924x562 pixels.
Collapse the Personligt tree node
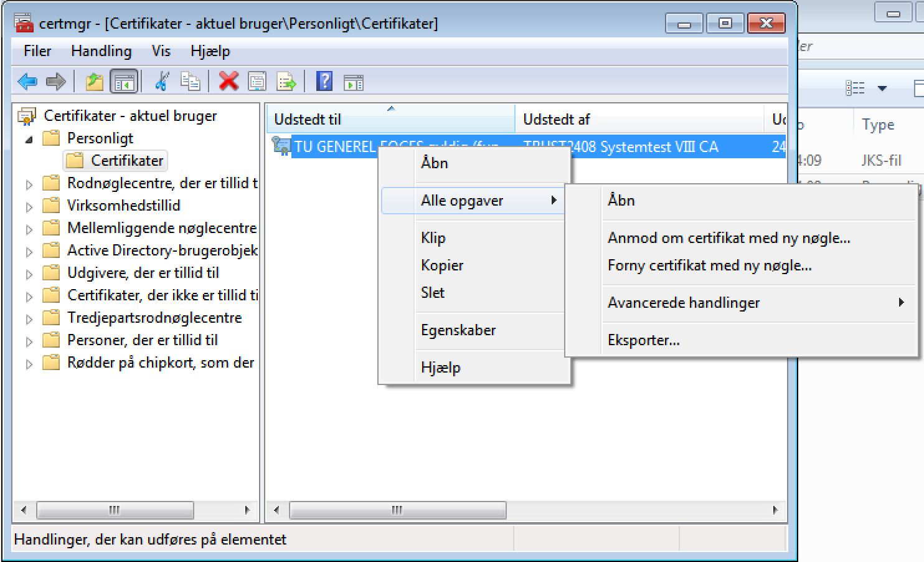(x=29, y=139)
